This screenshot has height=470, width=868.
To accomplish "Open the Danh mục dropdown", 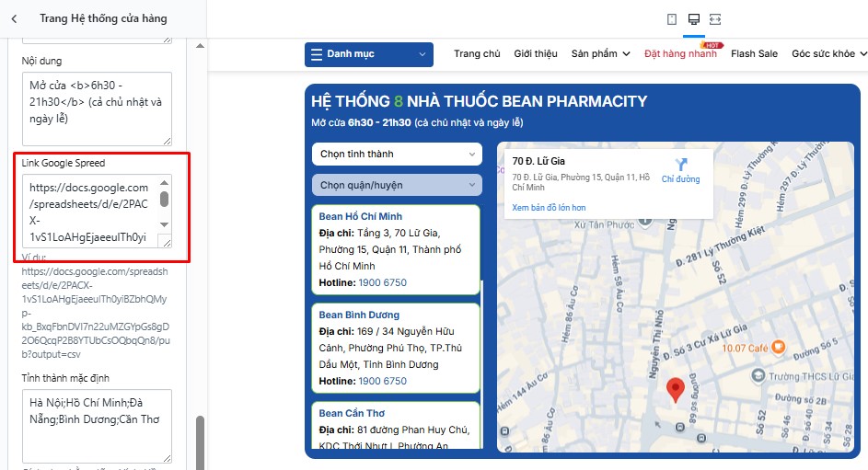I will pos(369,54).
